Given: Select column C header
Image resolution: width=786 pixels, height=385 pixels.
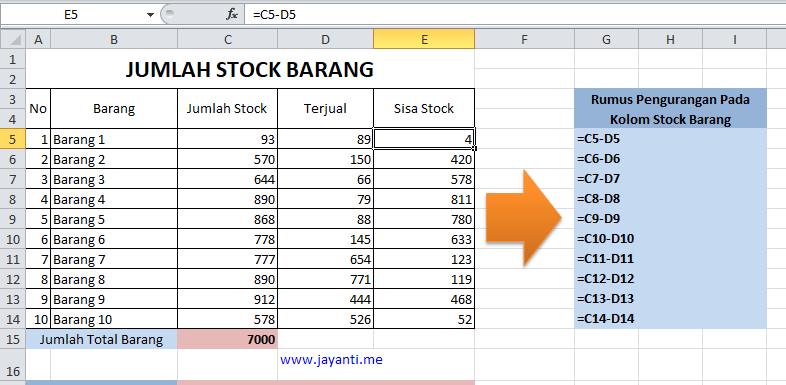Looking at the screenshot, I should 228,39.
